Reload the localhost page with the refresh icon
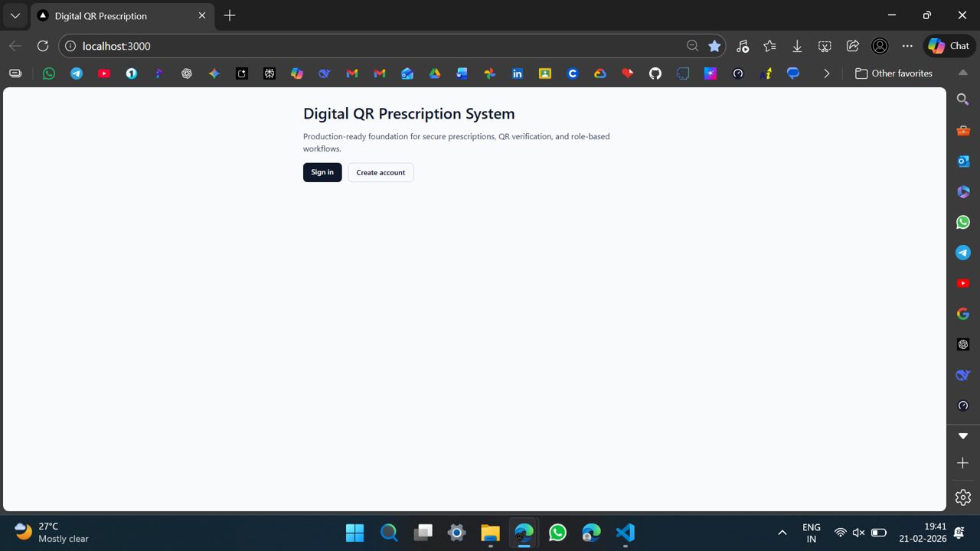 click(43, 46)
